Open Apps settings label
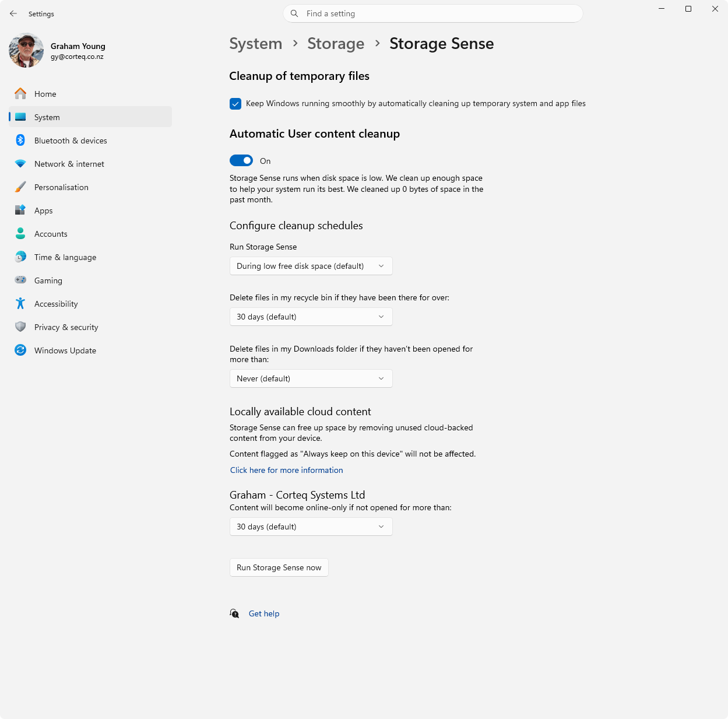Image resolution: width=728 pixels, height=719 pixels. tap(44, 211)
